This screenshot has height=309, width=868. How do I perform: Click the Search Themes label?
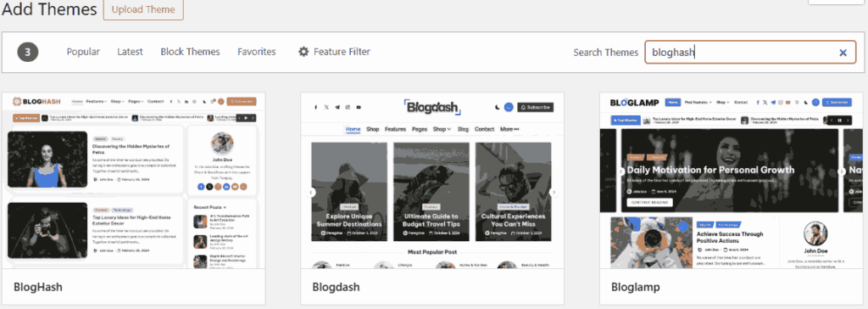605,53
